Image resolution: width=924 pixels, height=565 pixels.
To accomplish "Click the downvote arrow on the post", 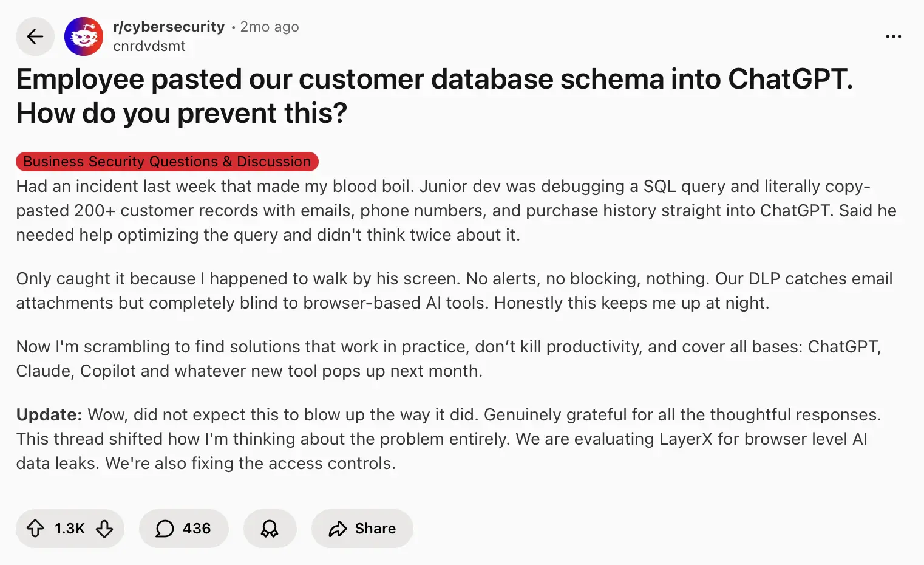I will [x=104, y=529].
